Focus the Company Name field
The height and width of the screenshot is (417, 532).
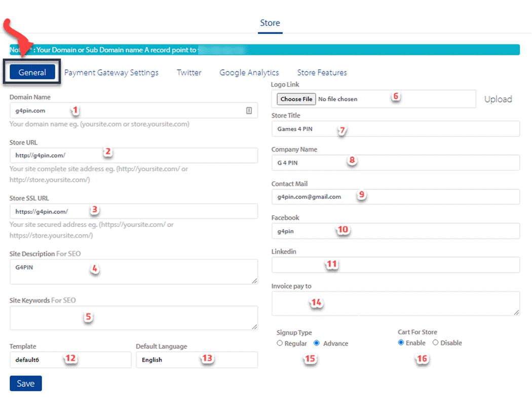[x=396, y=163]
